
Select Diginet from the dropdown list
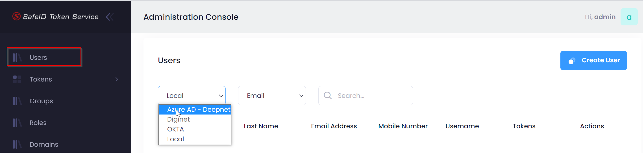click(179, 119)
